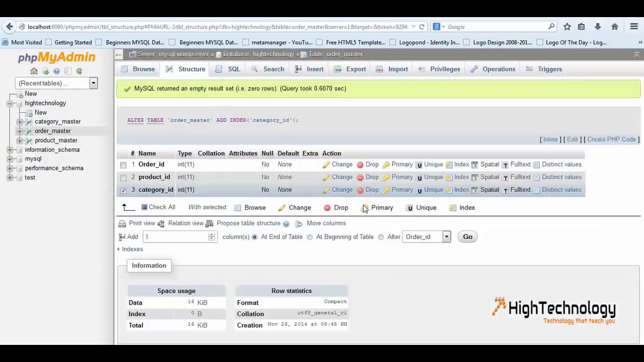Screen dimensions: 644x362
Task: Open the Operations tab
Action: [x=493, y=69]
